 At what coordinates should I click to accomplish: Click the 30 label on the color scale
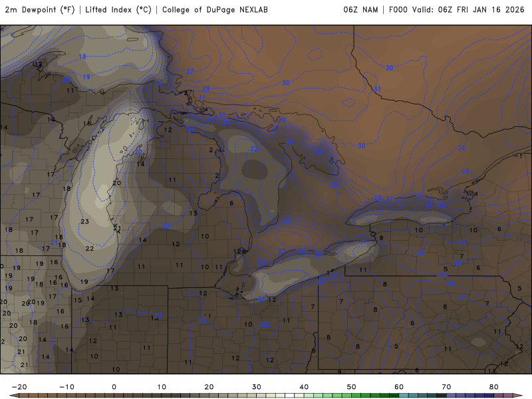tap(257, 387)
